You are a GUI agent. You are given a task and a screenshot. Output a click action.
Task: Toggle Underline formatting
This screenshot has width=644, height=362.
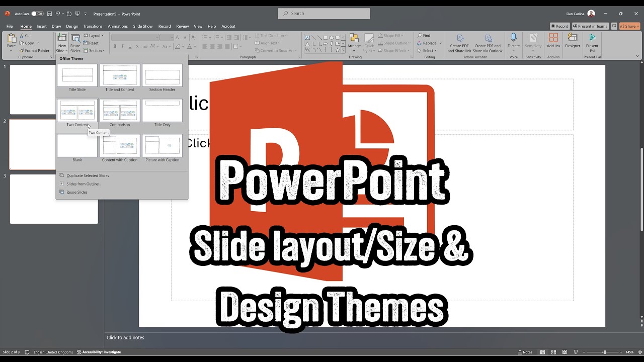pyautogui.click(x=130, y=46)
